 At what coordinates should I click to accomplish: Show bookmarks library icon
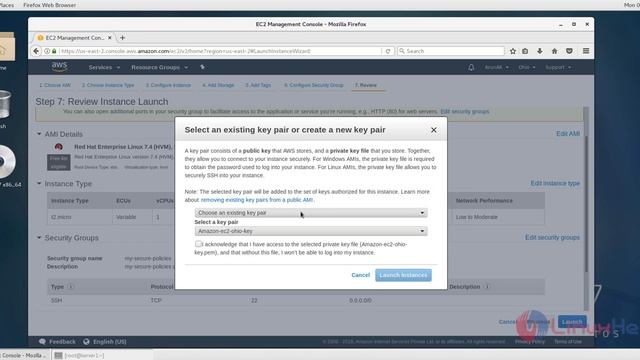click(525, 51)
